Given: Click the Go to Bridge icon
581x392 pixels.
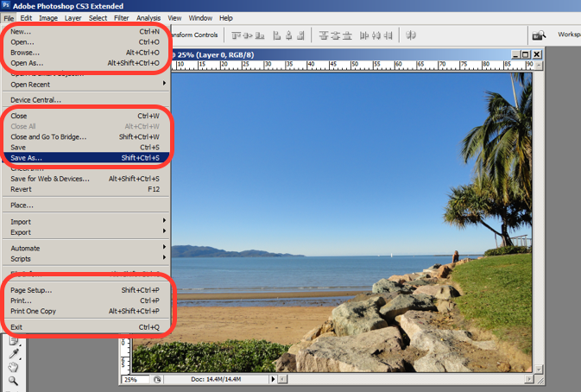Looking at the screenshot, I should click(x=539, y=35).
